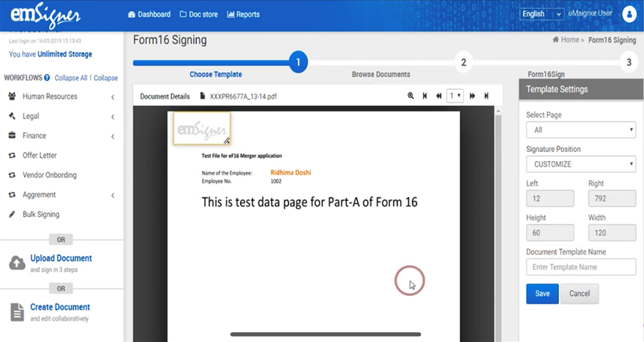Open the Reports menu
The image size is (644, 342).
[243, 14]
